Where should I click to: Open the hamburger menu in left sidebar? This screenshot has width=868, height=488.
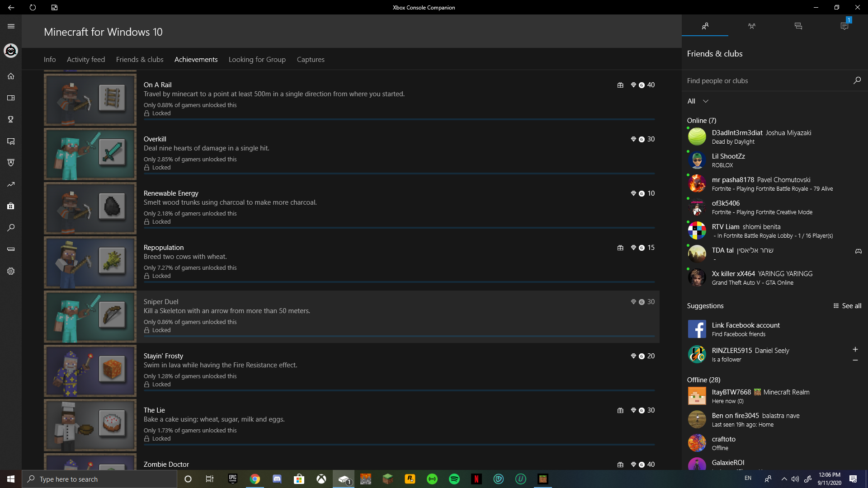pos(11,26)
